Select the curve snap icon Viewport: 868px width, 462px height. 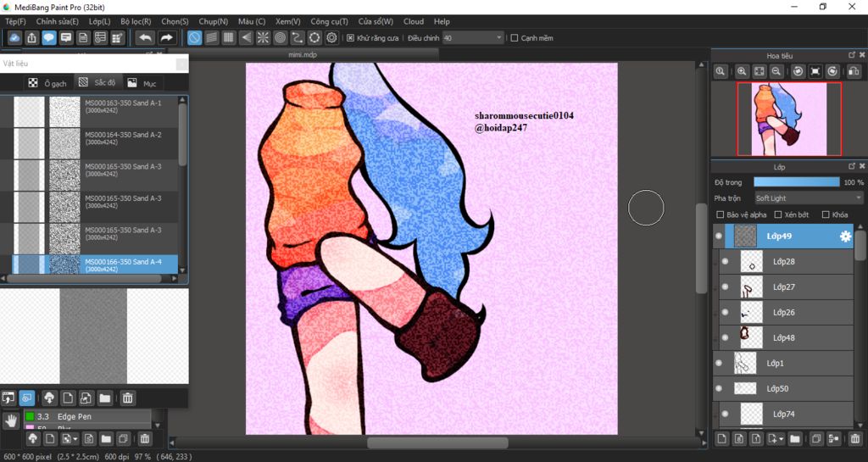click(x=298, y=37)
